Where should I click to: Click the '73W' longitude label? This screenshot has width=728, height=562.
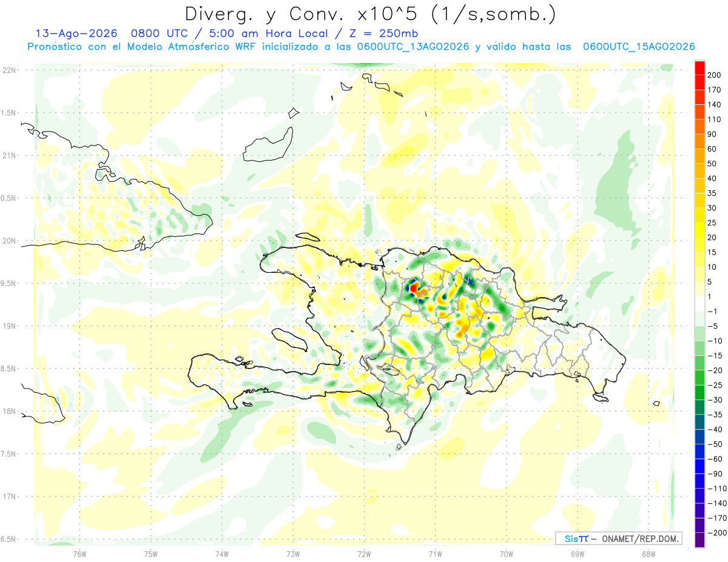(293, 553)
